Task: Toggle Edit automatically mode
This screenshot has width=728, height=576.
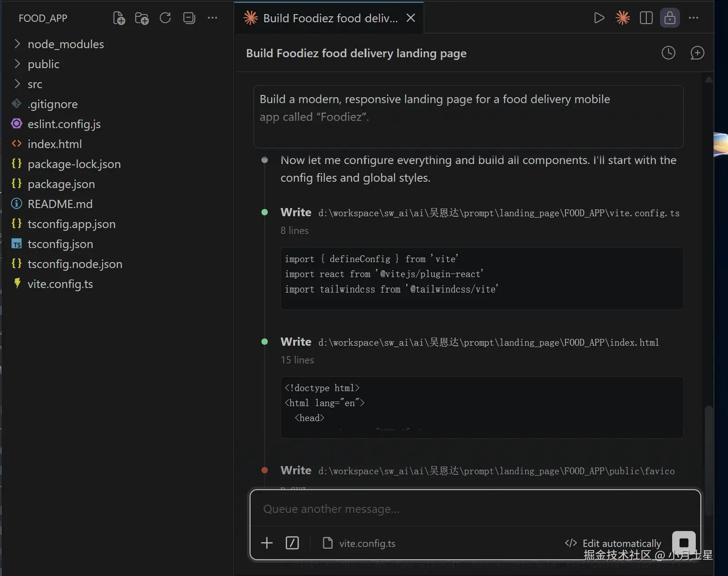Action: tap(613, 543)
